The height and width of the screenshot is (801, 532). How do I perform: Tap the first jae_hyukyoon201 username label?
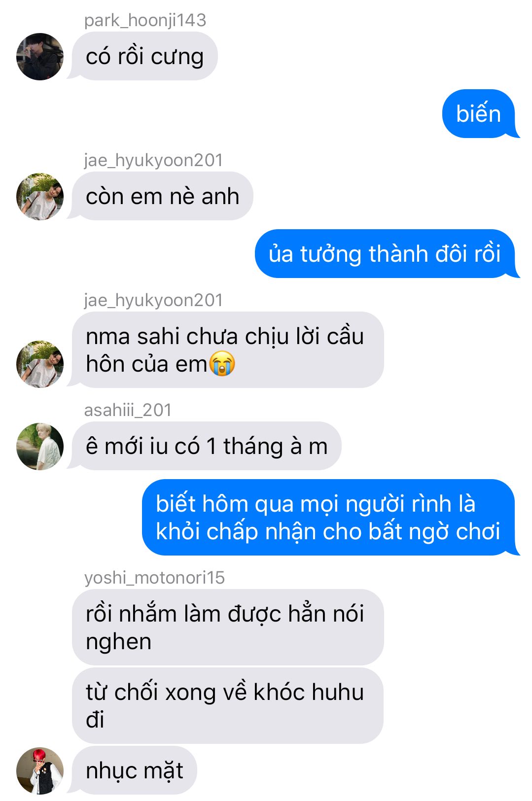(x=153, y=160)
